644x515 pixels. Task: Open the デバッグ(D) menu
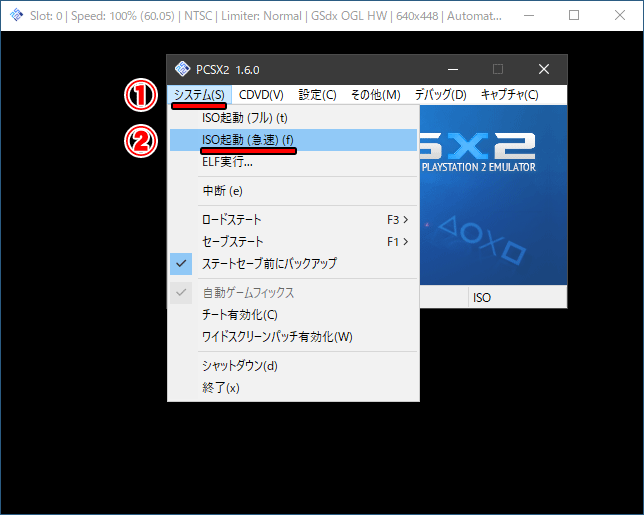point(440,95)
